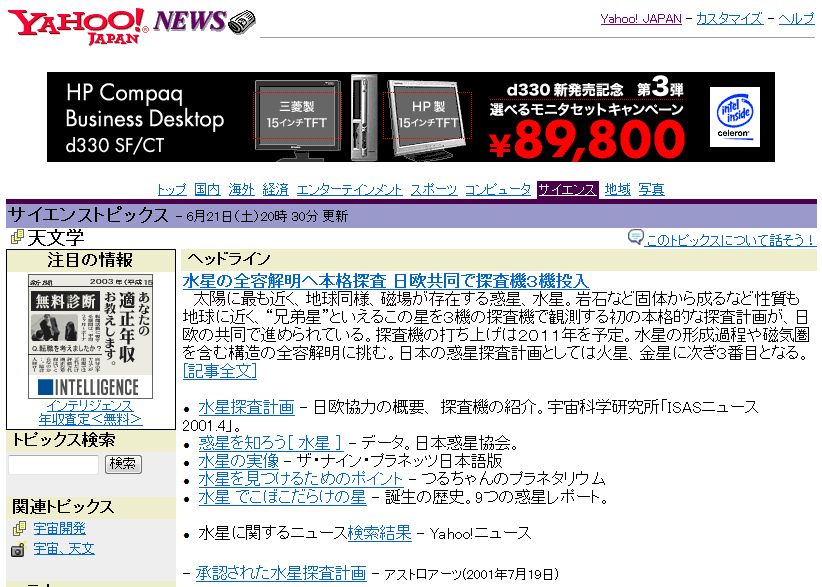Click the Intelligence ad image in sidebar
822x587 pixels.
coord(90,336)
